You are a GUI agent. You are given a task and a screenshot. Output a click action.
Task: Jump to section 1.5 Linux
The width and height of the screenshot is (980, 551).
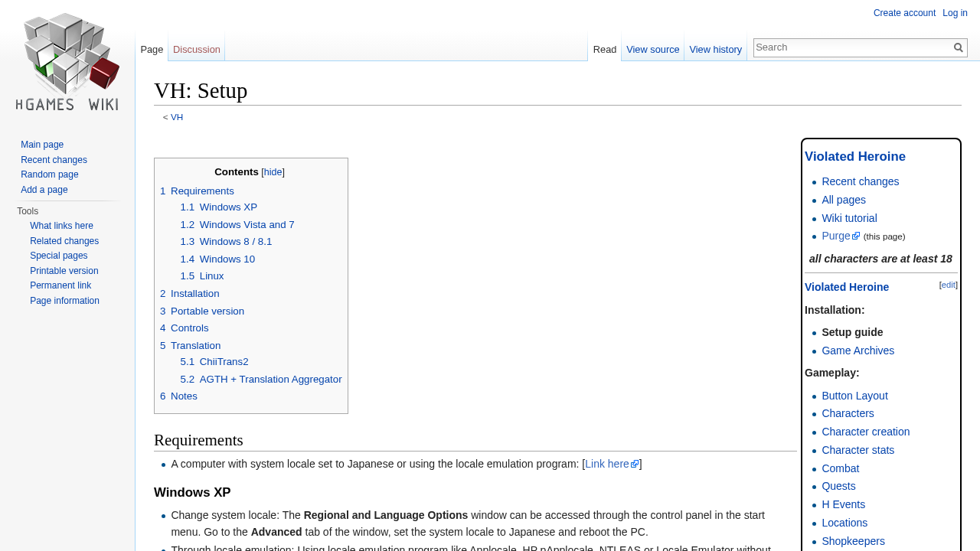pos(202,276)
